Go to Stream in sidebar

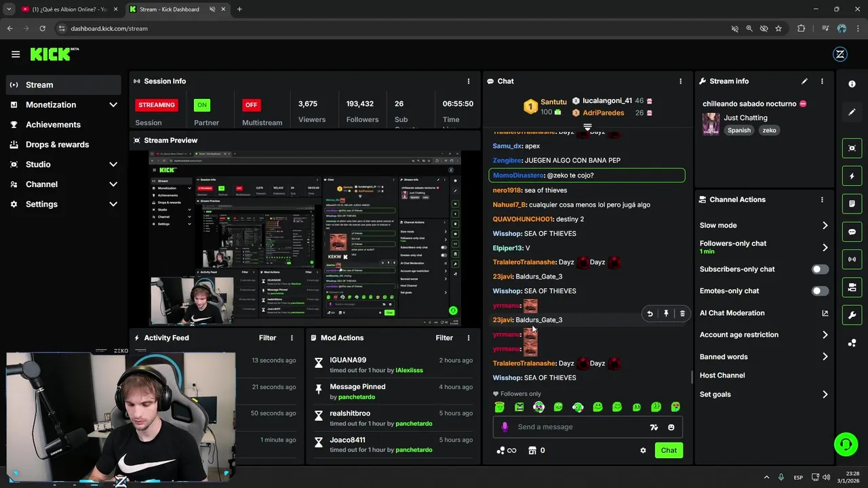tap(65, 85)
